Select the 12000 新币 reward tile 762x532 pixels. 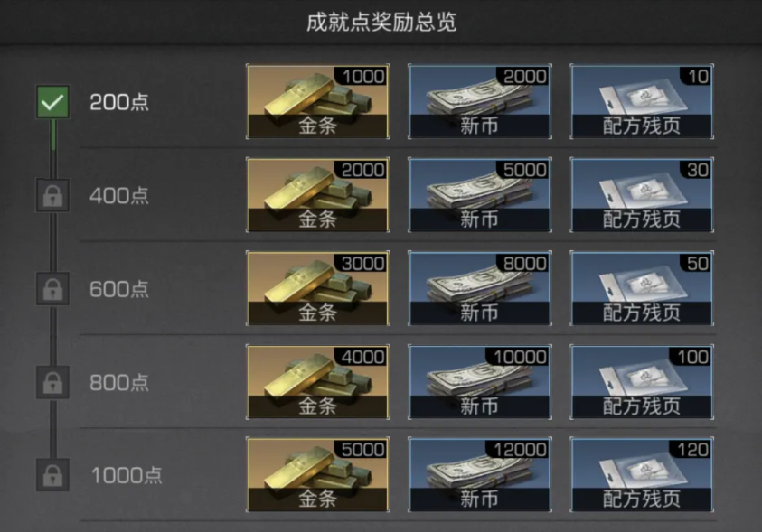coord(480,475)
